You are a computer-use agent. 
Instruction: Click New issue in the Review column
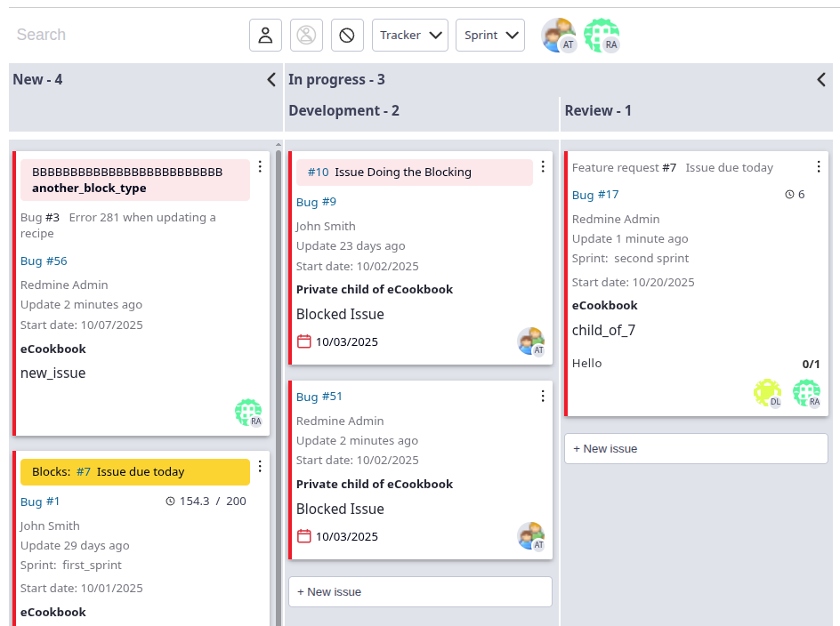point(696,449)
